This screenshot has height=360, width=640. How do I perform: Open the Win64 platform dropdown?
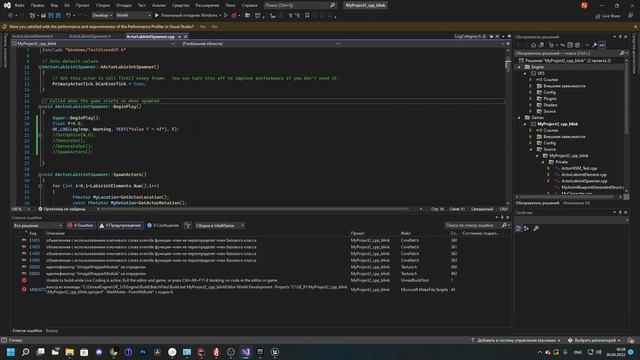(133, 16)
